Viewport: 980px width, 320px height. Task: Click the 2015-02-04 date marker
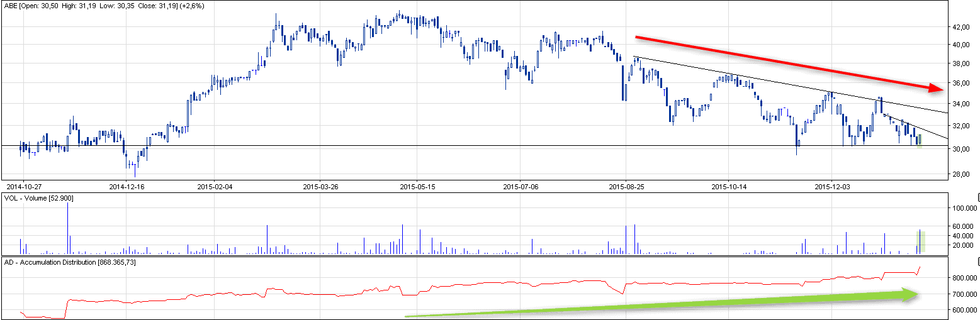215,187
